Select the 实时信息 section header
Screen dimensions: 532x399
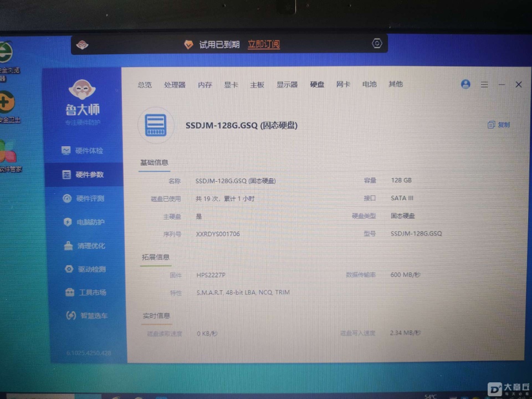(156, 315)
